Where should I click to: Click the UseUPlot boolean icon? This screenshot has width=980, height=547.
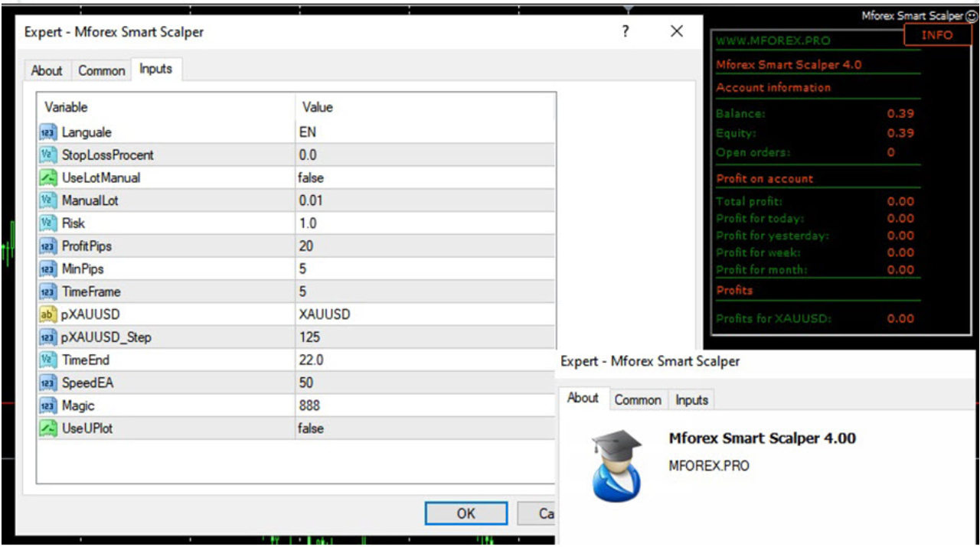48,428
